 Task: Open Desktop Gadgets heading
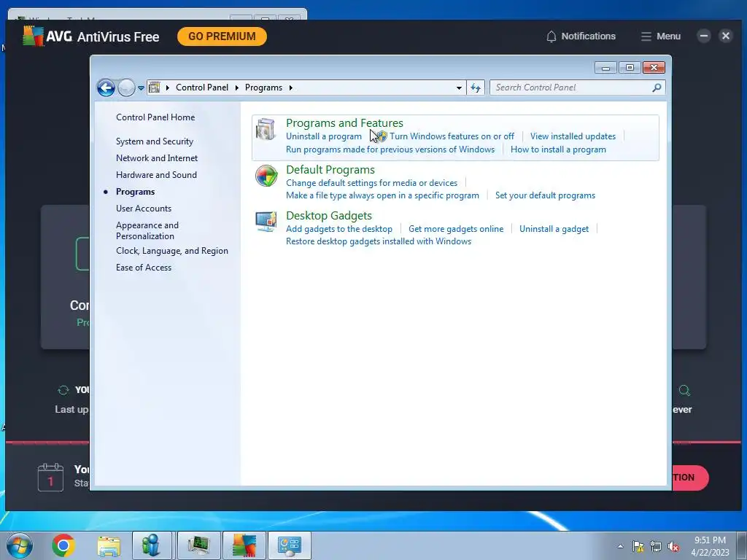tap(329, 216)
